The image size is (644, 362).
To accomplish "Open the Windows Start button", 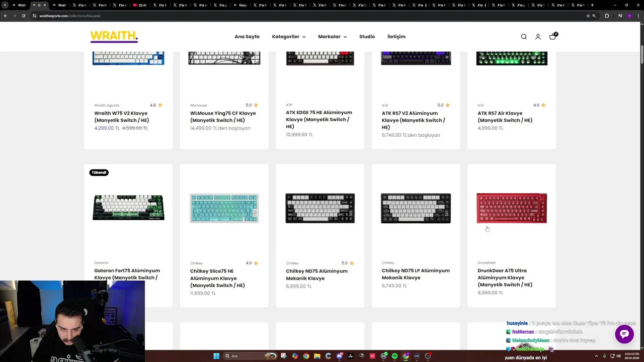I will coord(216,356).
